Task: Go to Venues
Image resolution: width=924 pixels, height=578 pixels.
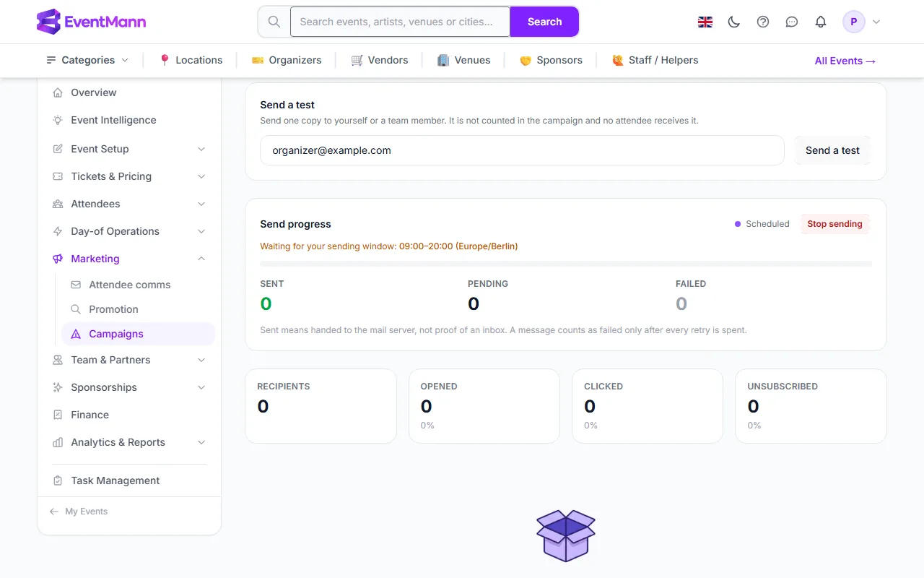Action: [x=464, y=60]
